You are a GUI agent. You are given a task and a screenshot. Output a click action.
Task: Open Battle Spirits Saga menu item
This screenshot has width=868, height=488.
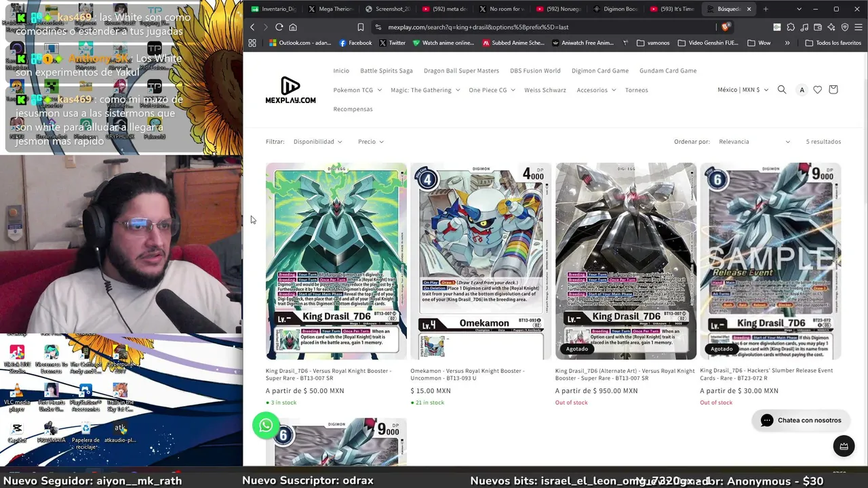(387, 70)
